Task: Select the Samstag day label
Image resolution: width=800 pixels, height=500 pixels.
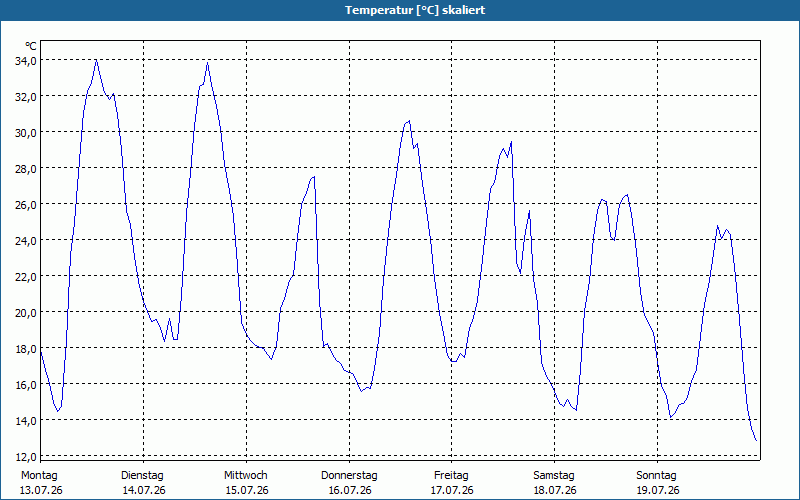Action: [x=554, y=476]
